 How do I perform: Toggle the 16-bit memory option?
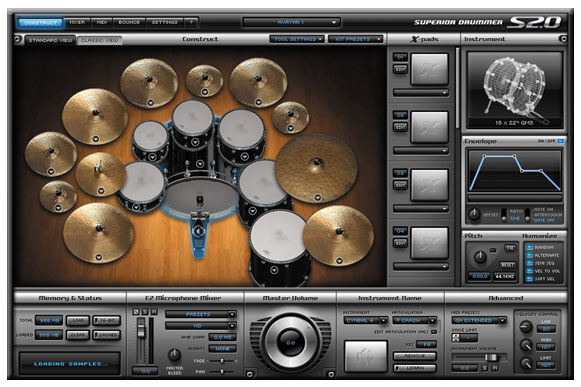(x=106, y=320)
